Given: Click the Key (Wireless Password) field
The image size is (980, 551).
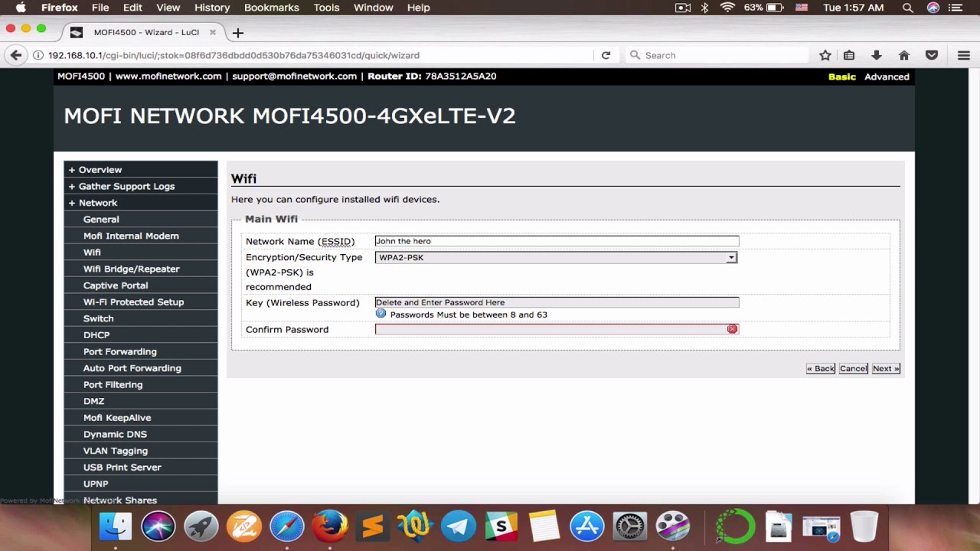Looking at the screenshot, I should [x=557, y=302].
